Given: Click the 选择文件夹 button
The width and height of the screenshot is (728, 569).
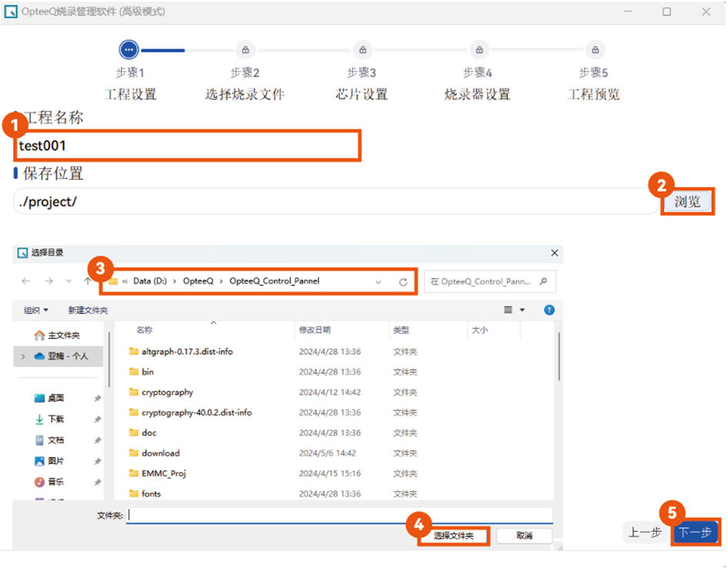Looking at the screenshot, I should point(453,535).
